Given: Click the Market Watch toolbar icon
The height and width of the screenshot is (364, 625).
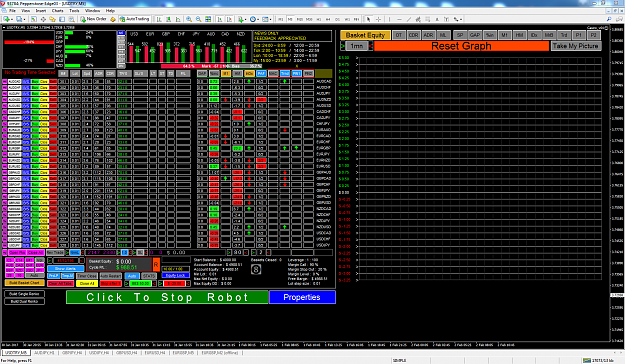Looking at the screenshot, I should tap(33, 19).
